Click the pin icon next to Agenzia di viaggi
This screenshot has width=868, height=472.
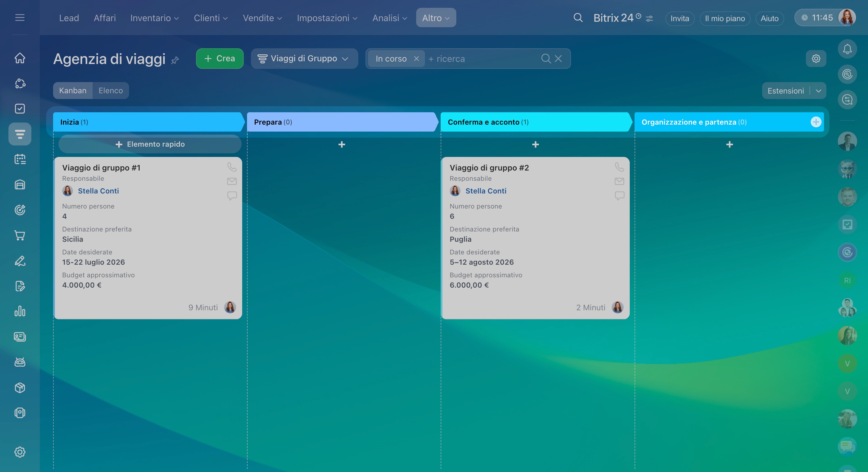[x=175, y=60]
